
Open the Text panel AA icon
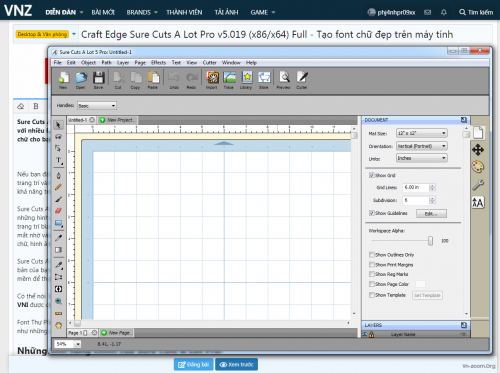pyautogui.click(x=478, y=202)
